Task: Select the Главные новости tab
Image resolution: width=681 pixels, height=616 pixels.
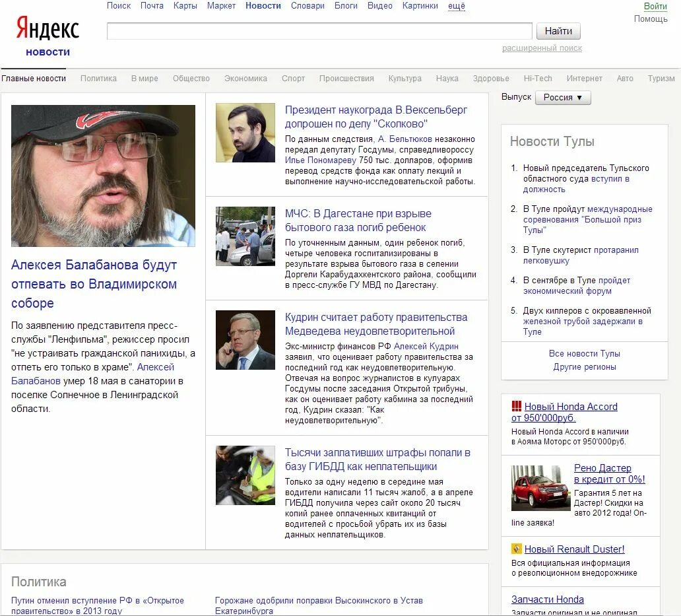Action: tap(34, 79)
